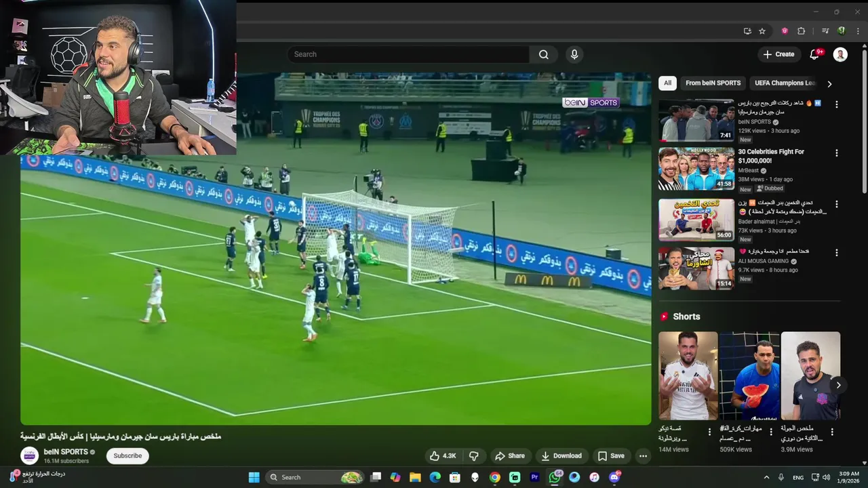Viewport: 868px width, 488px height.
Task: Open Bader alnaimat 56:00 video thumbnail
Action: (x=696, y=220)
